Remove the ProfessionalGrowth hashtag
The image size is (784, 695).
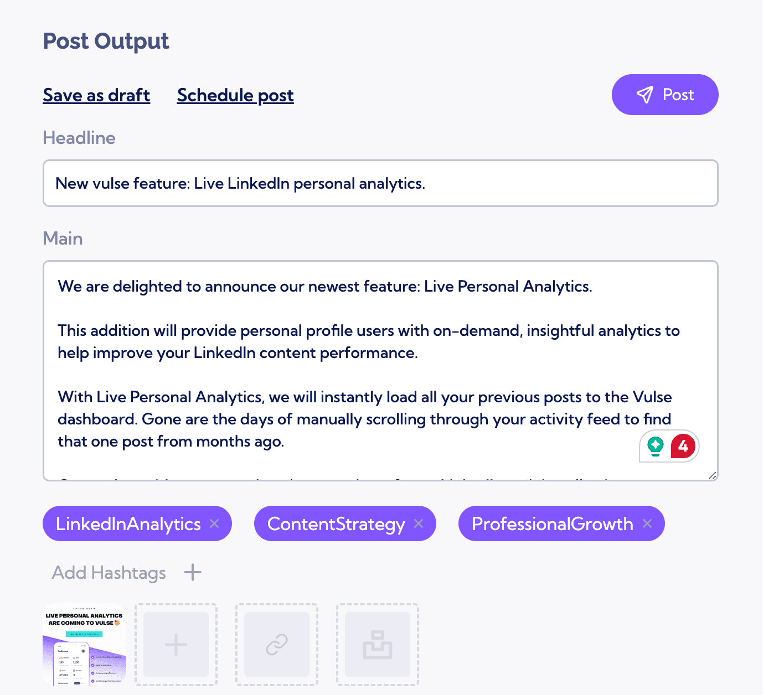point(647,523)
